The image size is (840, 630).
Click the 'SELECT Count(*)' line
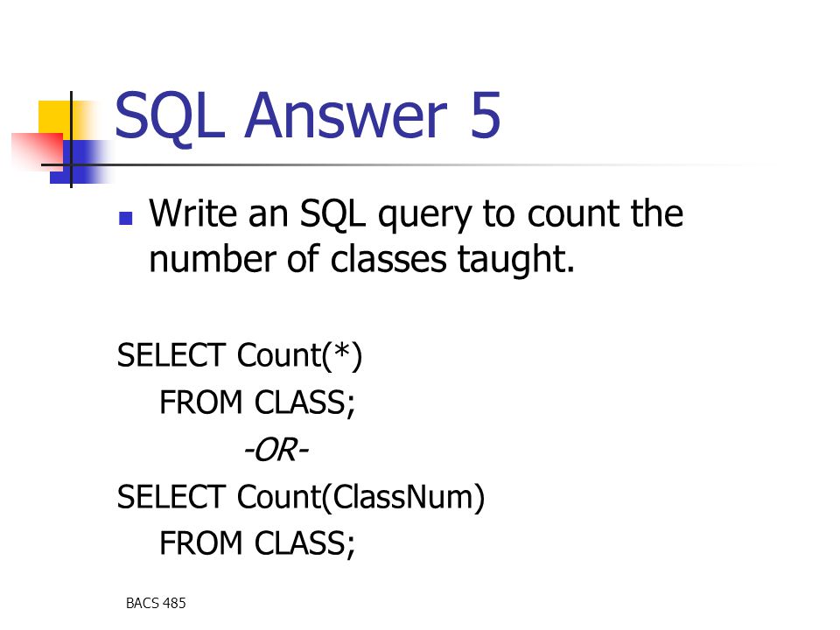click(240, 356)
